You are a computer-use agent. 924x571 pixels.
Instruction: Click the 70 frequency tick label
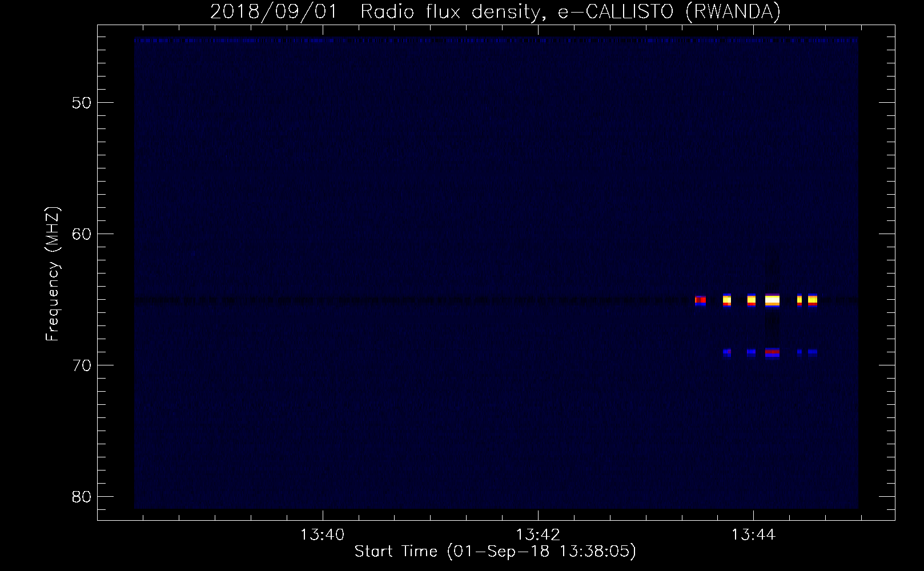(82, 365)
